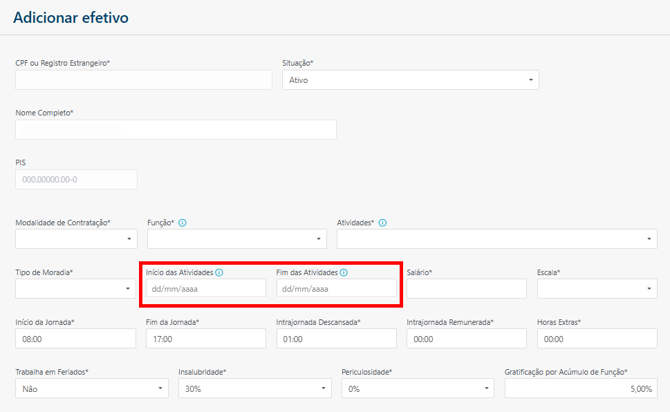
Task: Expand the Atividades dropdown
Action: tap(496, 239)
